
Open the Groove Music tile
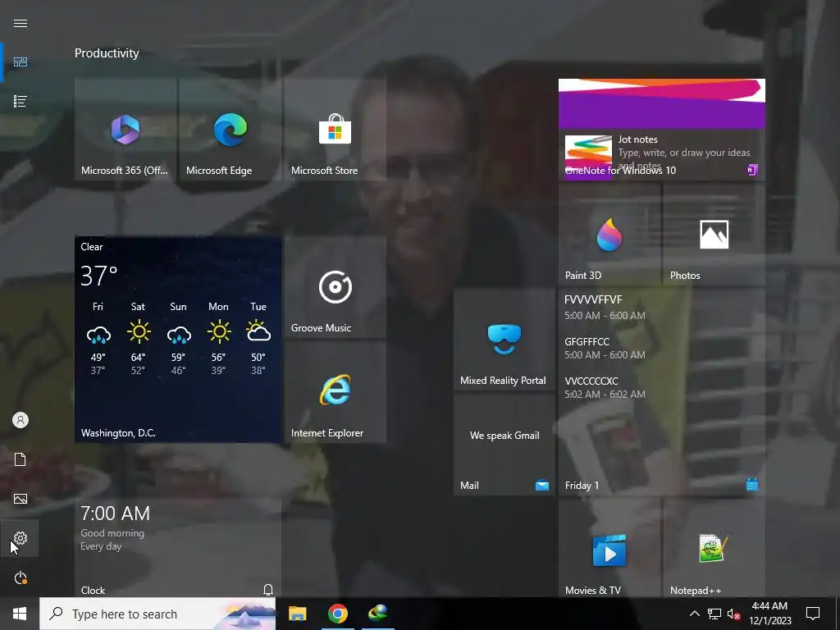pos(336,286)
